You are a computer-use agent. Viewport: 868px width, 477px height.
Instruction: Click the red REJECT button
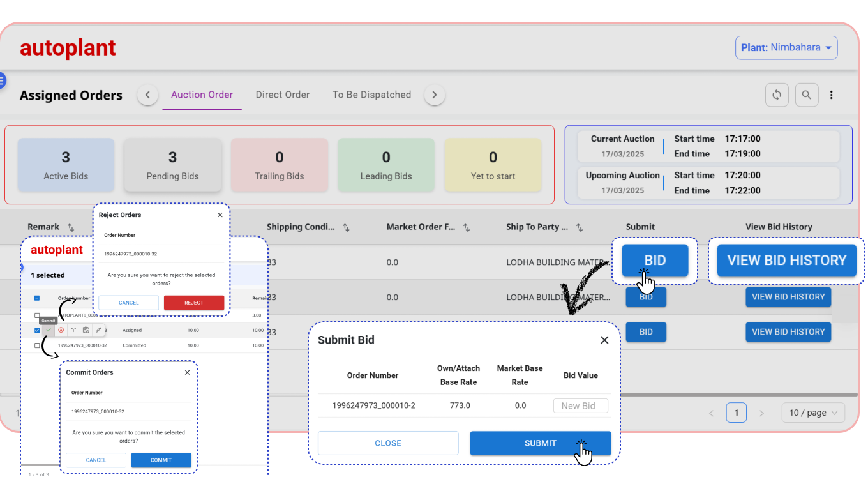194,303
